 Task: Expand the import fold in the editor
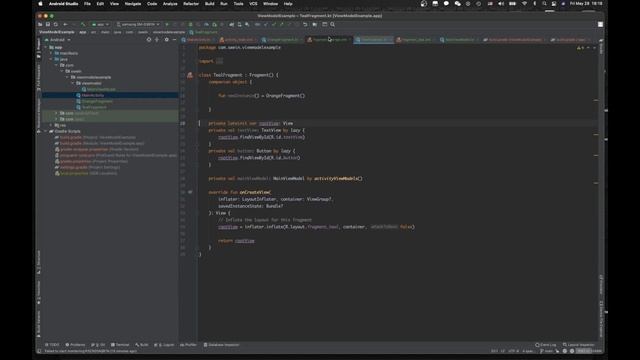[x=219, y=61]
